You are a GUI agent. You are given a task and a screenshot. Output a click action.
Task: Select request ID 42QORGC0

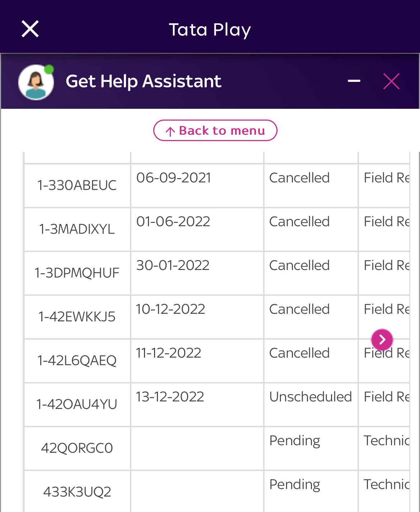tap(77, 448)
